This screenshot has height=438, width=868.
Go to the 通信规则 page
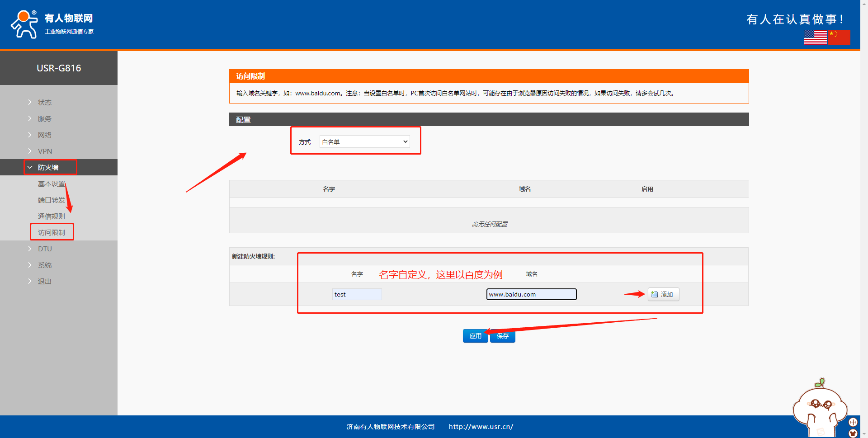point(52,216)
